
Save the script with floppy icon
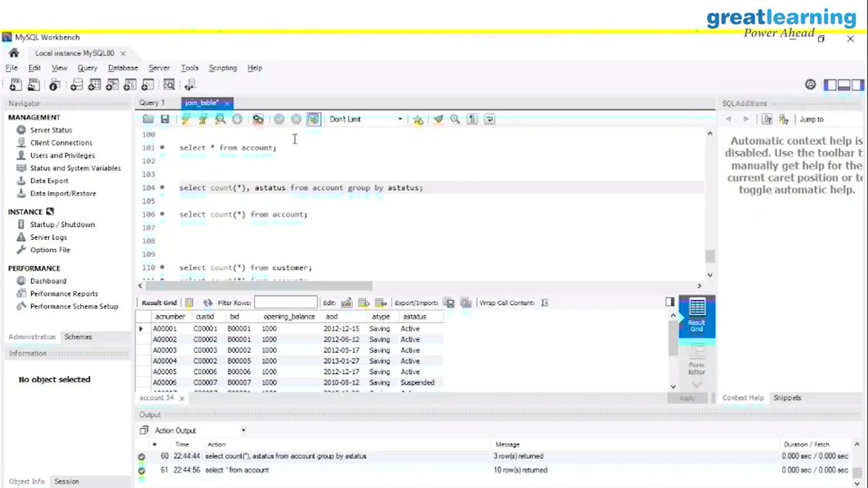tap(165, 119)
